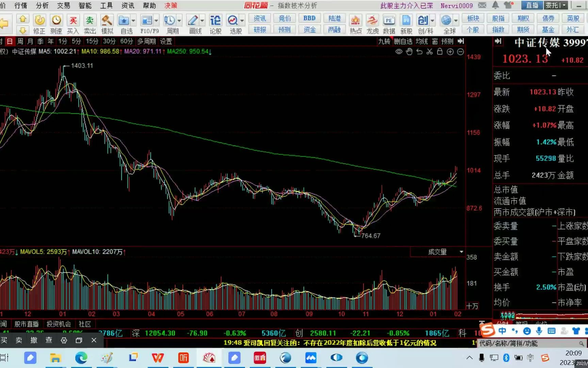The height and width of the screenshot is (368, 588).
Task: Switch chart to 1分 minute period
Action: tap(63, 41)
